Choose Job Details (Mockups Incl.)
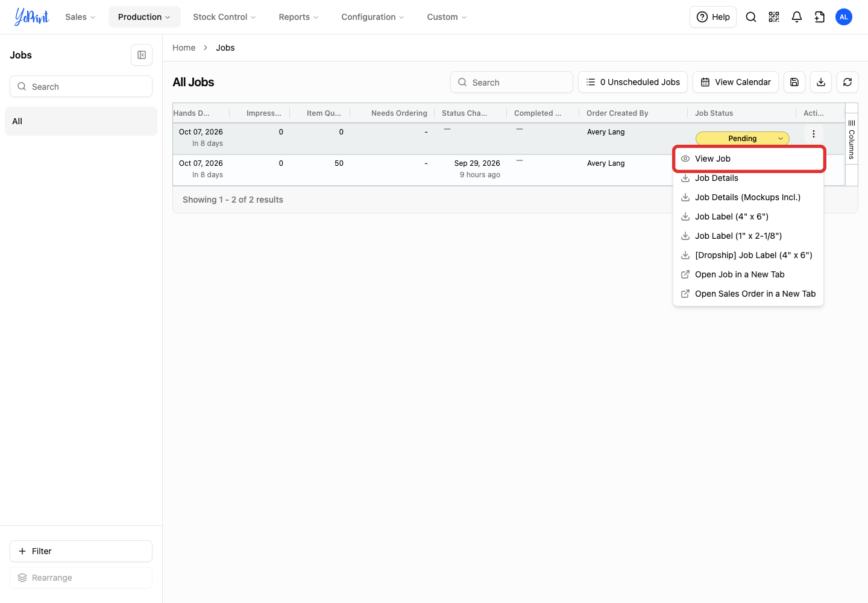This screenshot has height=603, width=868. [748, 197]
